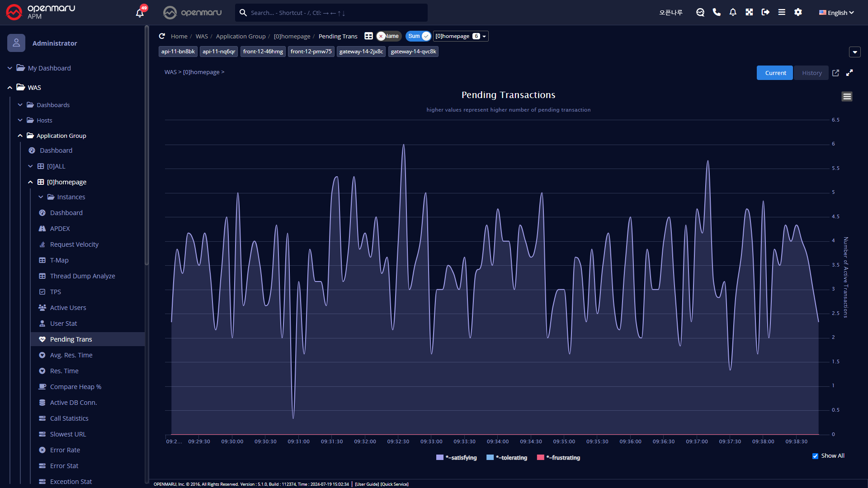This screenshot has height=488, width=868.
Task: Switch to the History tab
Action: click(x=811, y=73)
